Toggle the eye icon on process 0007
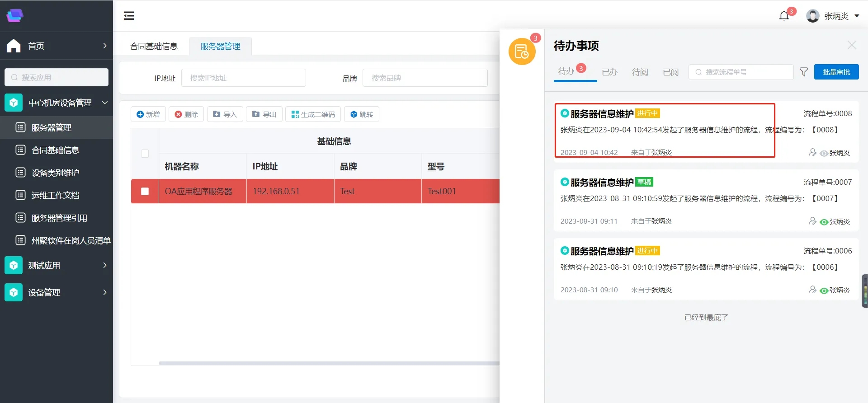868x403 pixels. 824,222
